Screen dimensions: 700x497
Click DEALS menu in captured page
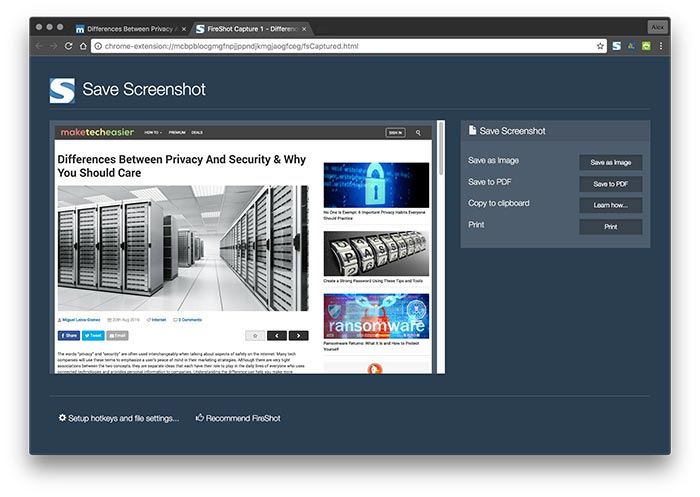point(197,133)
